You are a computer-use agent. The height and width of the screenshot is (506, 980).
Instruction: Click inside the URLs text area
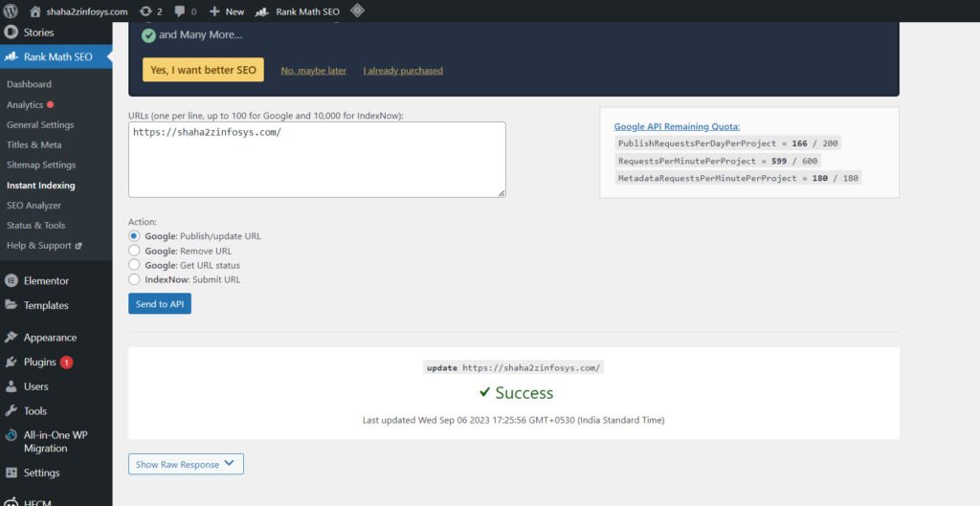[x=317, y=160]
